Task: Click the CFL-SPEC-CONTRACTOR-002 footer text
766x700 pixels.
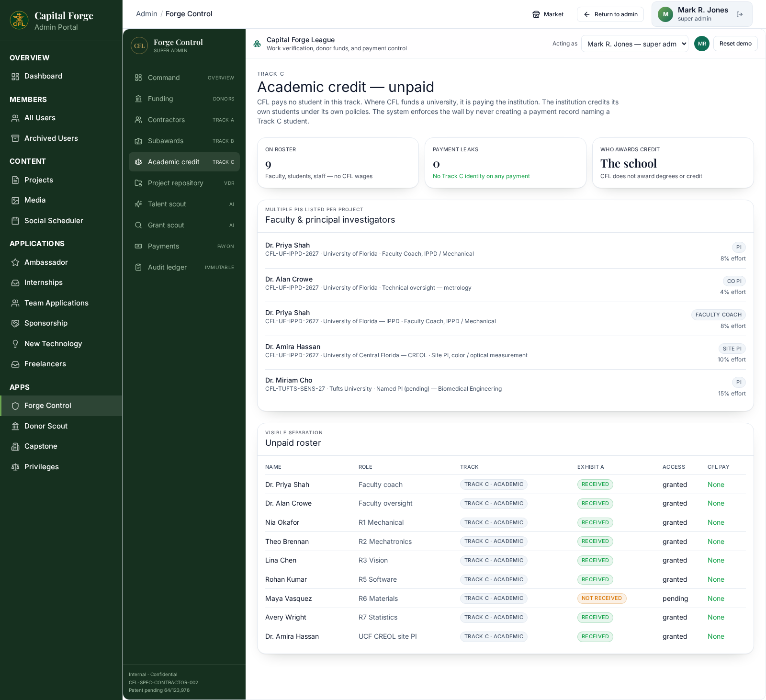Action: point(163,682)
